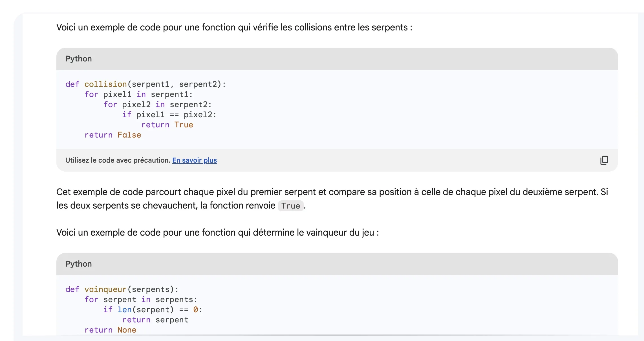Image resolution: width=644 pixels, height=341 pixels.
Task: Click the "for pixel2 in serpent2:" code line
Action: tap(157, 105)
